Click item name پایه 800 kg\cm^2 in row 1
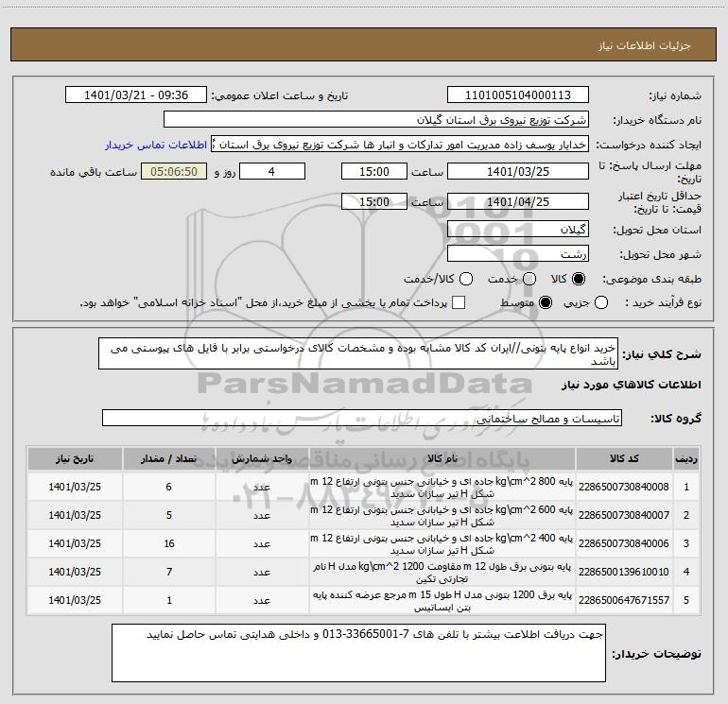 click(442, 488)
